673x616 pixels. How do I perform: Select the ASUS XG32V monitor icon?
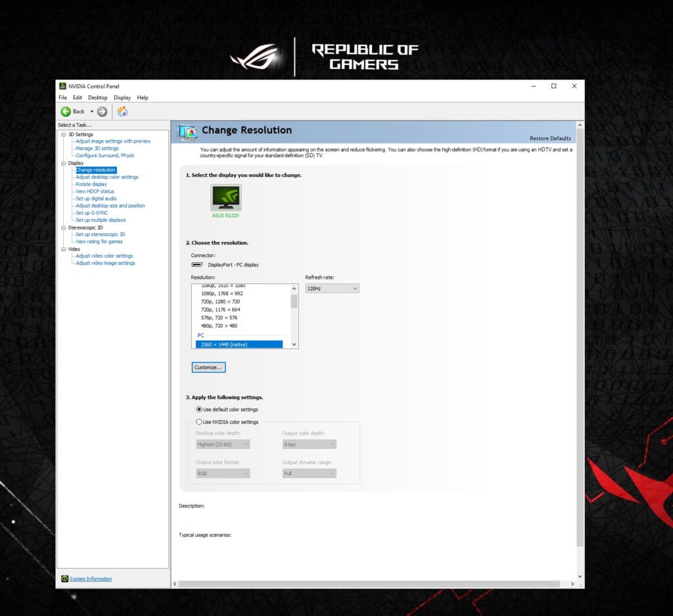coord(226,197)
